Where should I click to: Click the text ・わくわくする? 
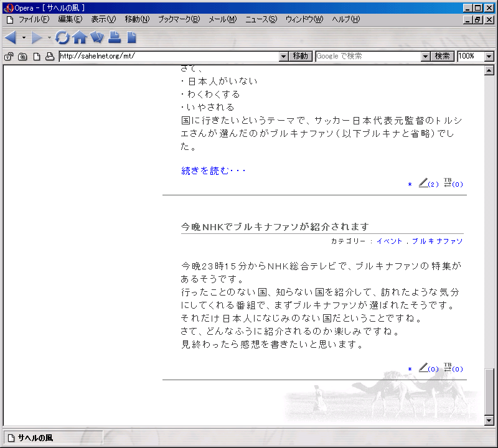(x=210, y=95)
